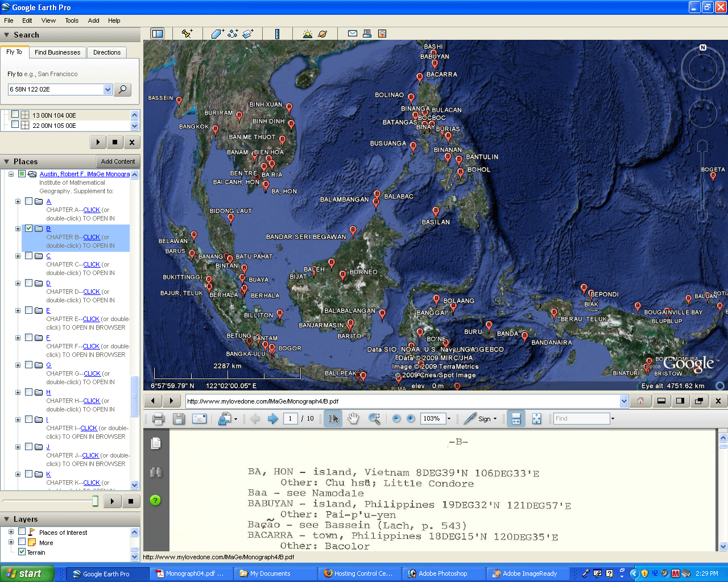
Task: Open the PDF help question icon
Action: pyautogui.click(x=155, y=500)
